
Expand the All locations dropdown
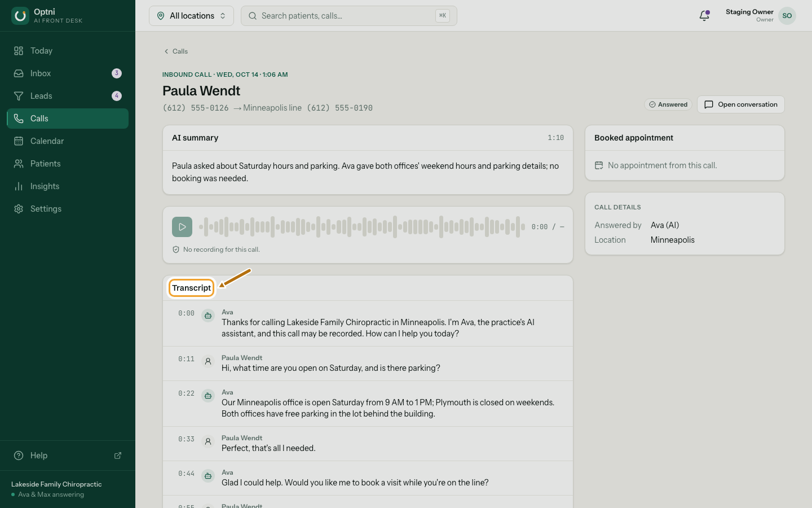191,16
